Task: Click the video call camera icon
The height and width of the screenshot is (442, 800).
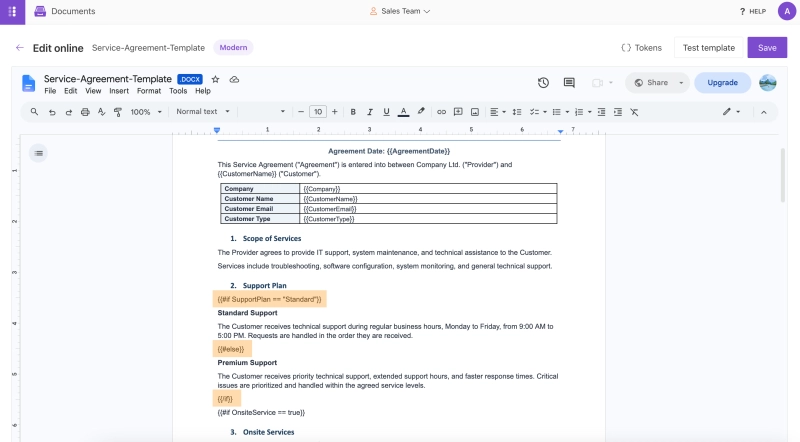Action: 597,83
